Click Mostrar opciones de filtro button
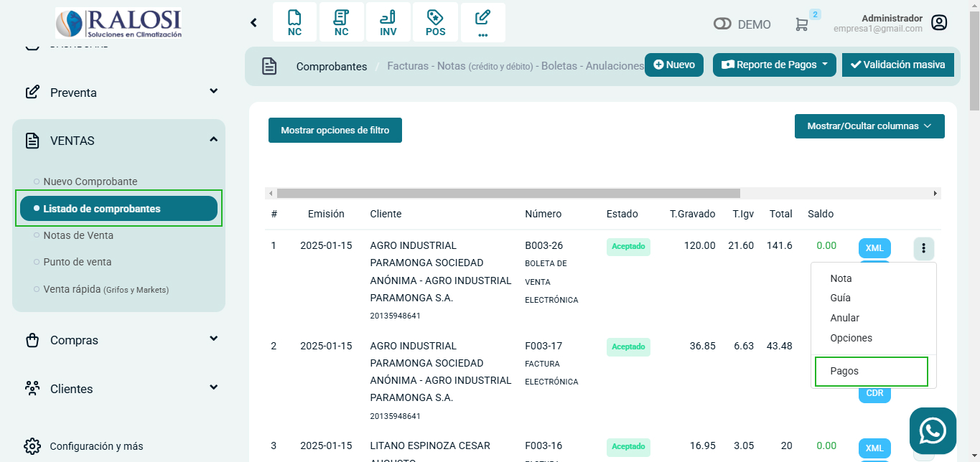This screenshot has width=980, height=462. [x=335, y=131]
